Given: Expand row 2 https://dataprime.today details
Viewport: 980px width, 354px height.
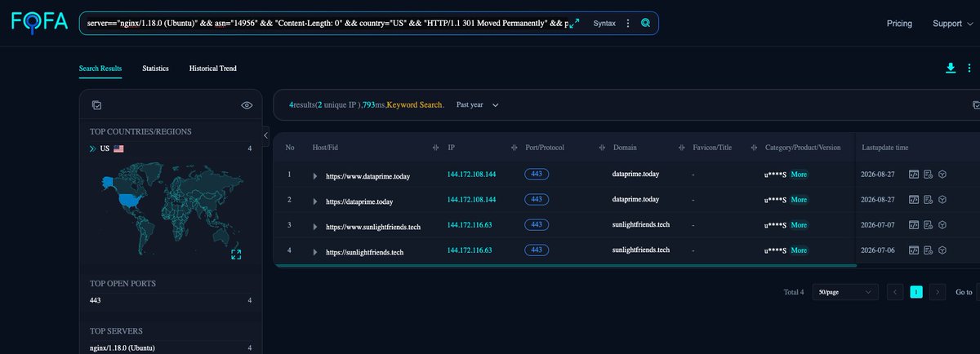Looking at the screenshot, I should 316,200.
